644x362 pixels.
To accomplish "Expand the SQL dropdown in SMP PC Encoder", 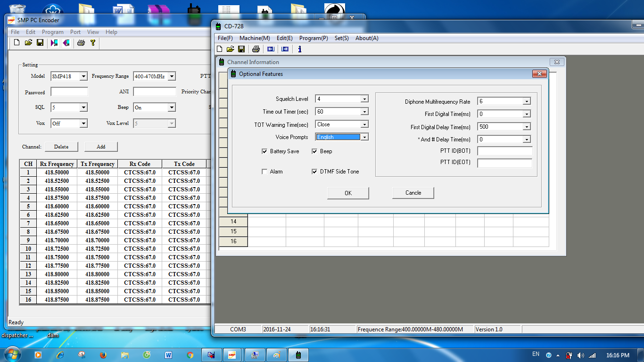I will coord(83,107).
